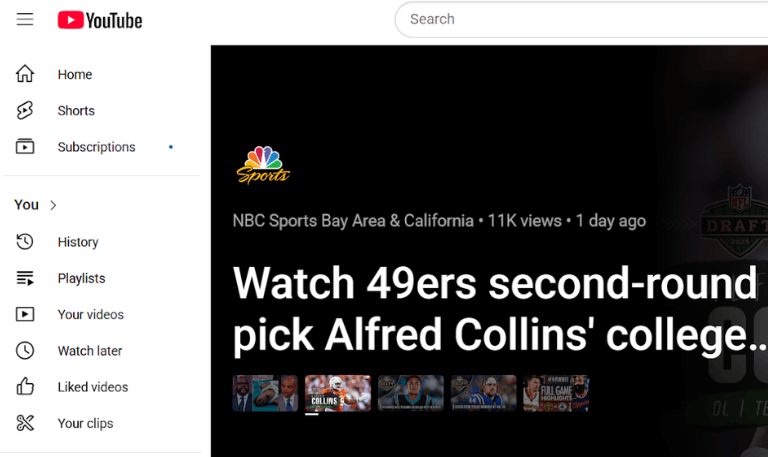The height and width of the screenshot is (457, 768).
Task: Expand the You section chevron
Action: point(54,205)
